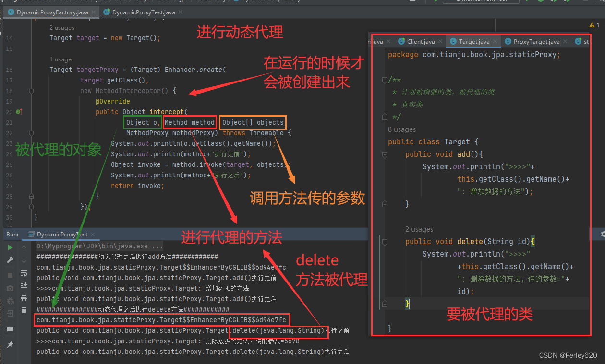Select the Target.java tab
The height and width of the screenshot is (364, 605).
474,42
